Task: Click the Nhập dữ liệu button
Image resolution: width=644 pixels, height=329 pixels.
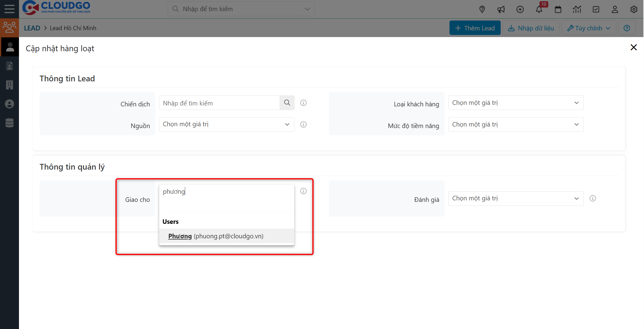Action: click(531, 28)
